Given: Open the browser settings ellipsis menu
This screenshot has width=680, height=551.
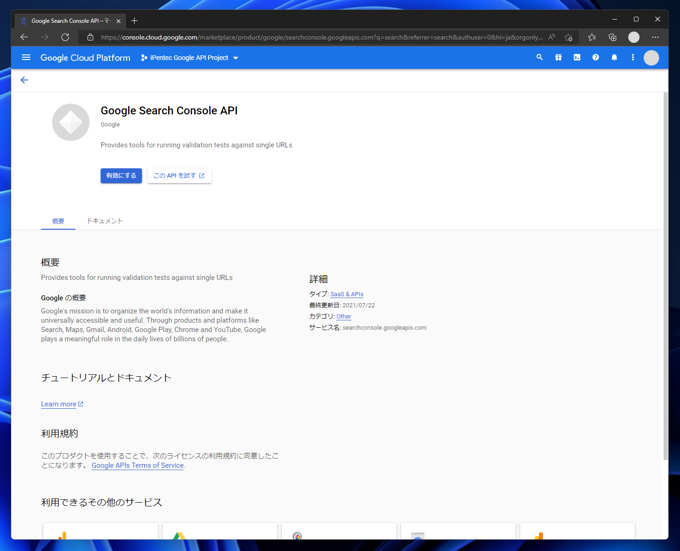Looking at the screenshot, I should coord(655,37).
